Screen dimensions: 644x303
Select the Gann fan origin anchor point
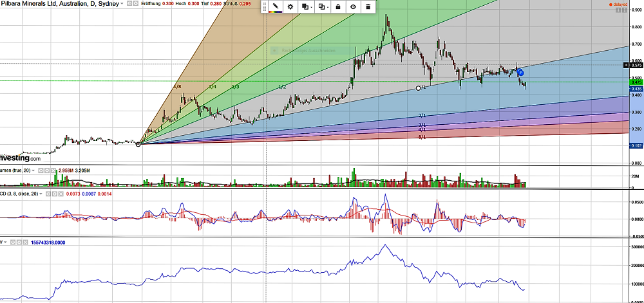click(x=138, y=144)
